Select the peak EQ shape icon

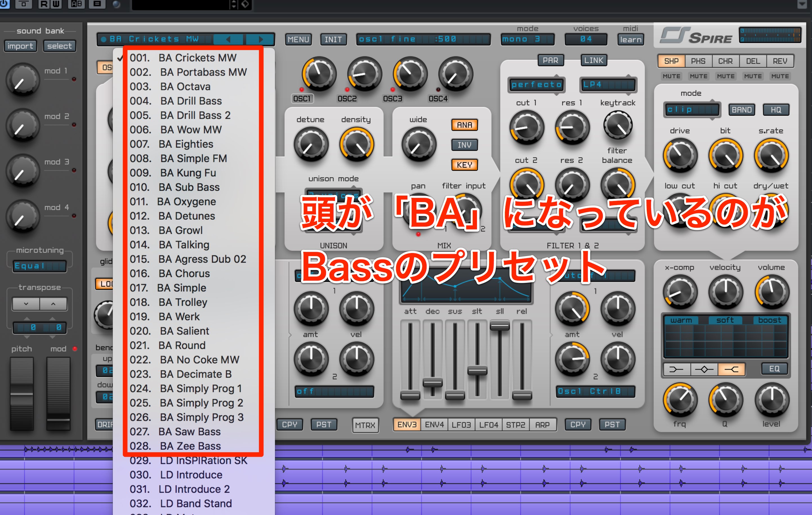point(704,369)
